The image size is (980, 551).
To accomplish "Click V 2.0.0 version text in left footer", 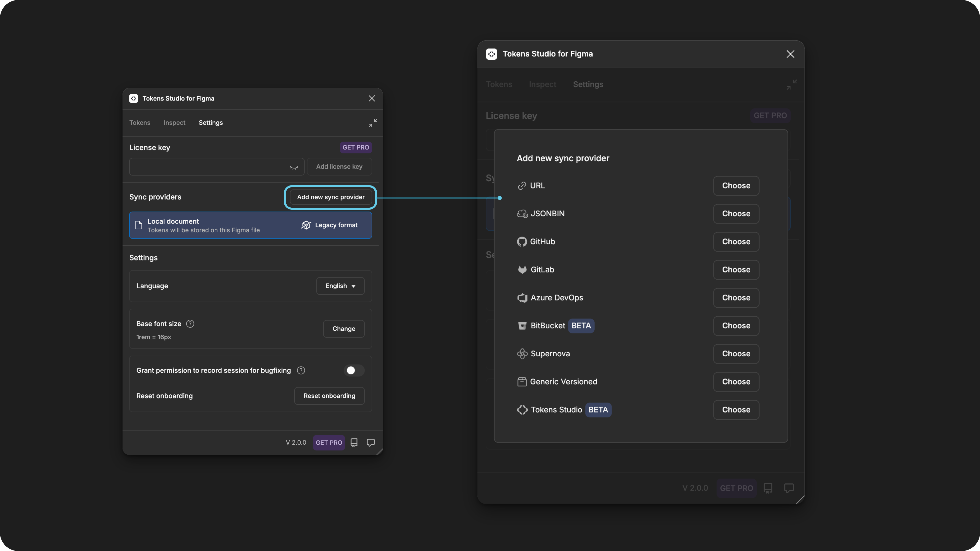I will point(296,443).
